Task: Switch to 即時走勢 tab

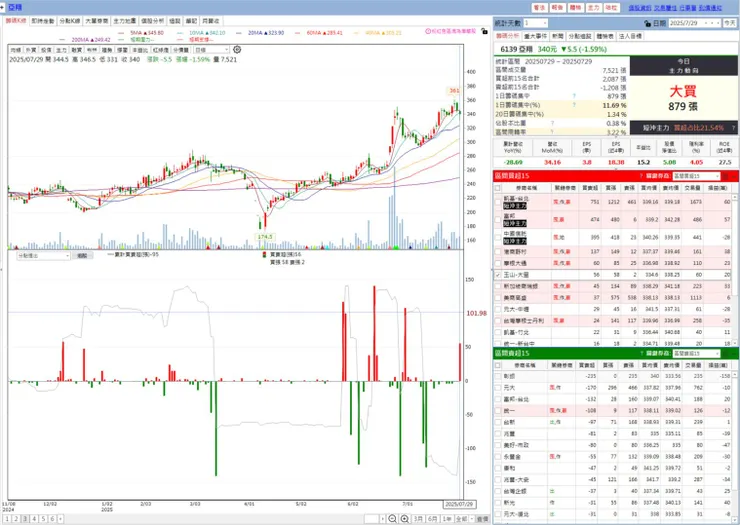Action: pyautogui.click(x=43, y=21)
